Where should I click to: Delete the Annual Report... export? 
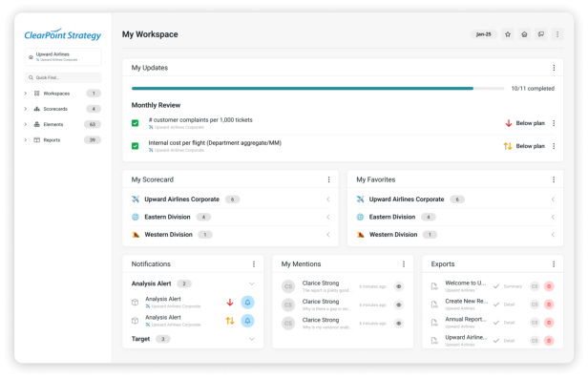549,323
